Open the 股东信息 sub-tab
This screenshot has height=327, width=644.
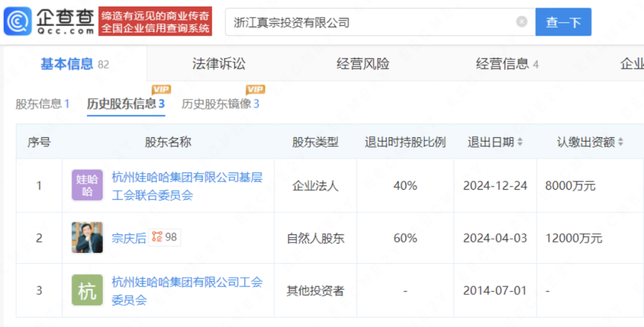(x=43, y=103)
